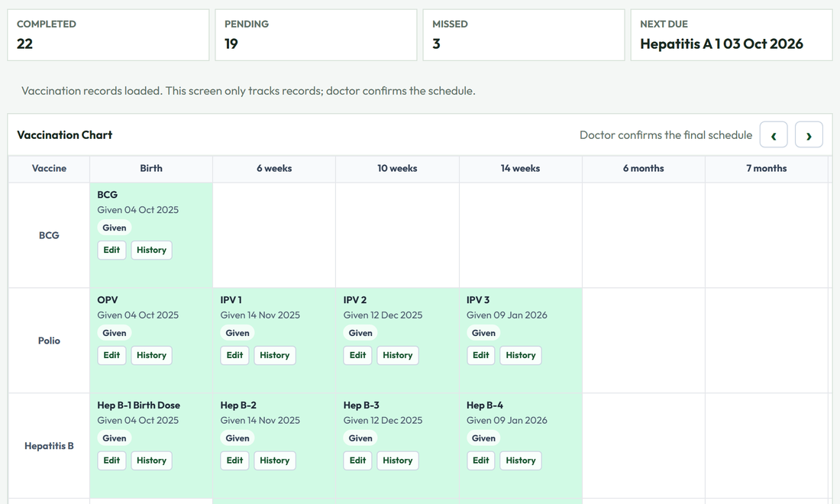
Task: Select the 7 months column header
Action: 767,169
